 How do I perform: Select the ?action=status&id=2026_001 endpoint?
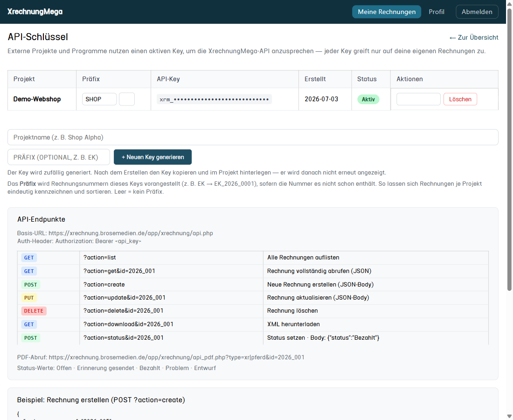click(123, 337)
